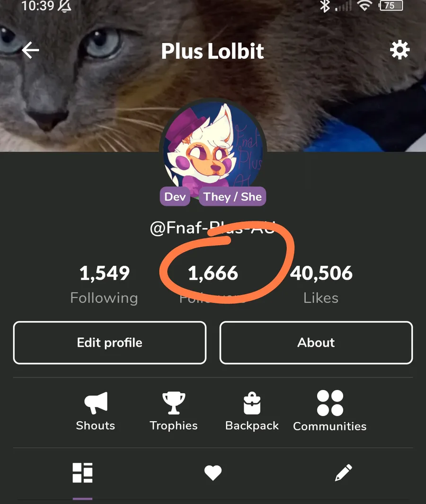Tap the back arrow icon
This screenshot has height=504, width=426.
tap(31, 50)
